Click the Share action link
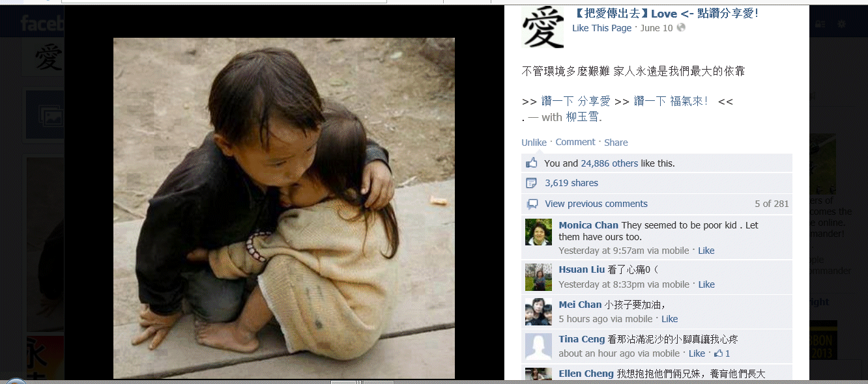 coord(616,143)
